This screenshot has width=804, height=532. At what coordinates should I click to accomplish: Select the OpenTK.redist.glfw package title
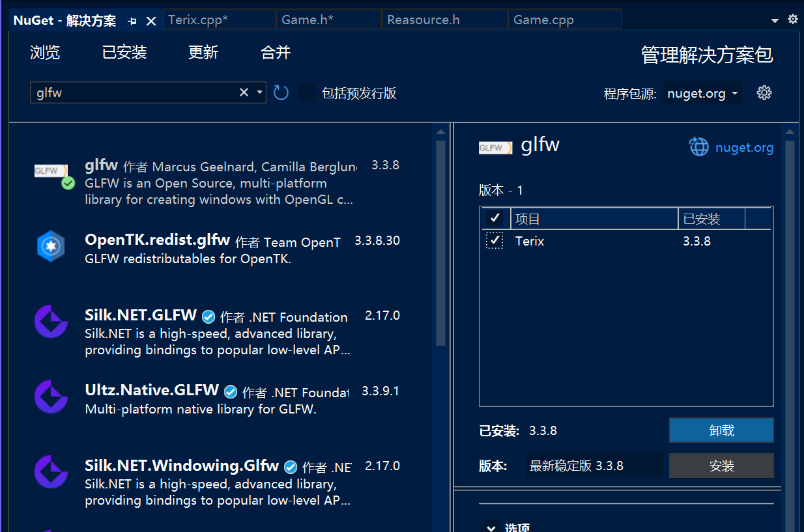(157, 240)
